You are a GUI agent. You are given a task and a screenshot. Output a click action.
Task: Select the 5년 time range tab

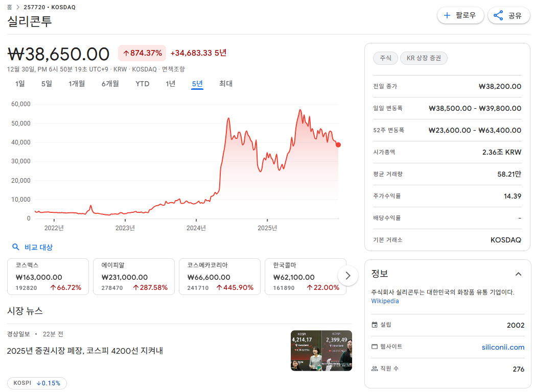coord(197,84)
